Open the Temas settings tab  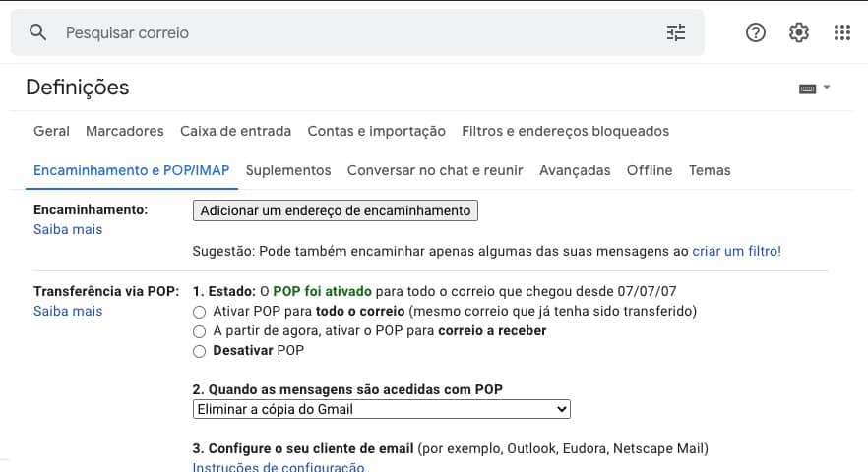click(x=710, y=170)
